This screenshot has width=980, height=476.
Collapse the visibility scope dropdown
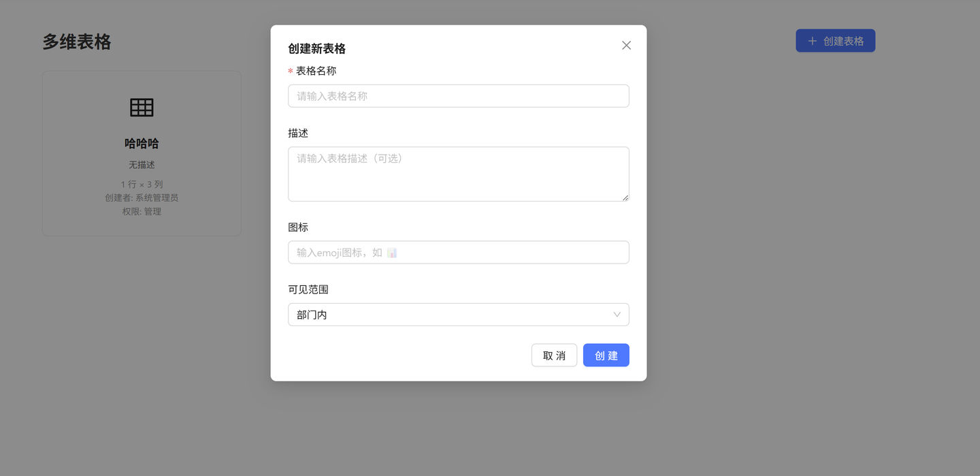point(458,315)
